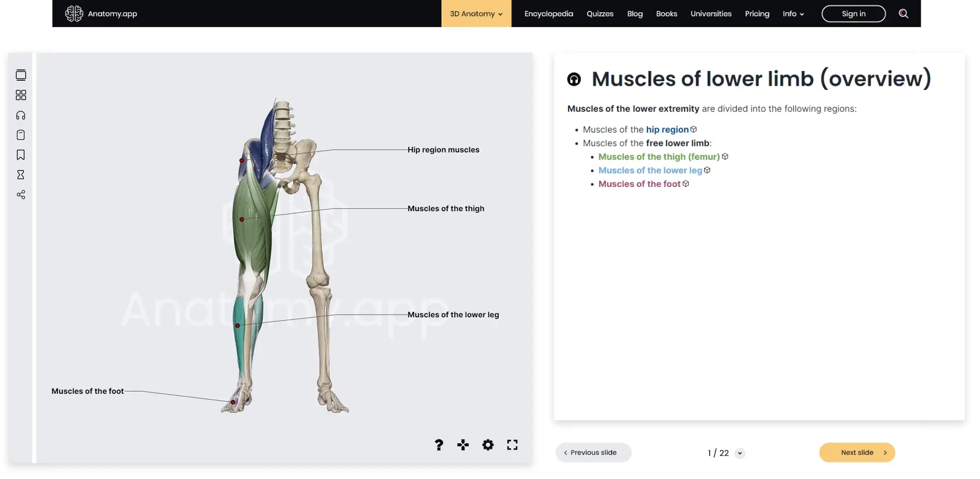Open the notes clipboard icon

point(20,135)
